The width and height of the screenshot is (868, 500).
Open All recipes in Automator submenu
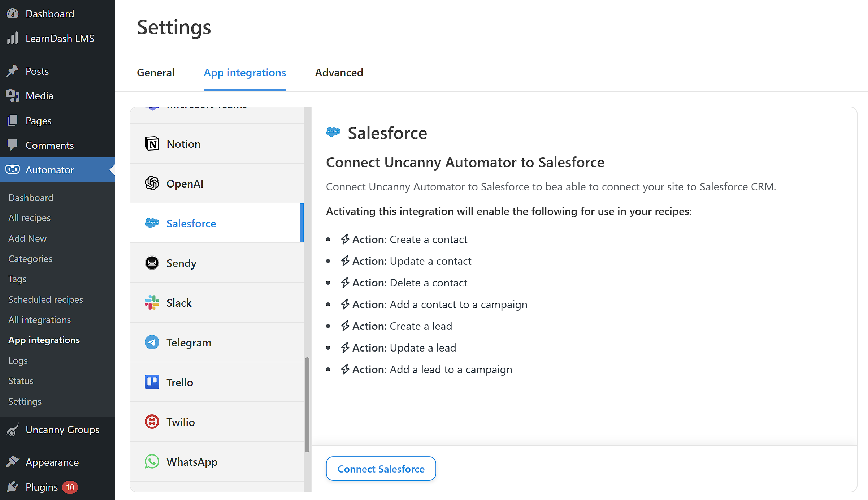point(29,218)
